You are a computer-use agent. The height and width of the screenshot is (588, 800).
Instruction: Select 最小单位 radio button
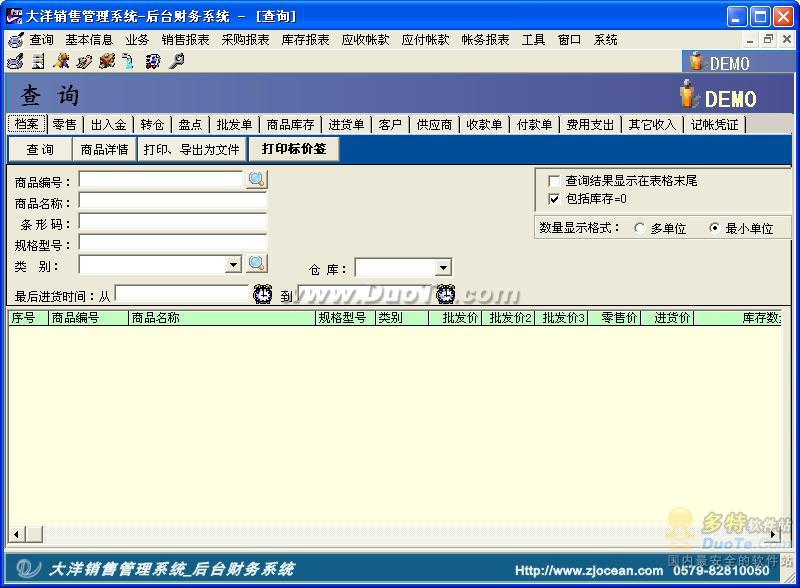pyautogui.click(x=714, y=228)
